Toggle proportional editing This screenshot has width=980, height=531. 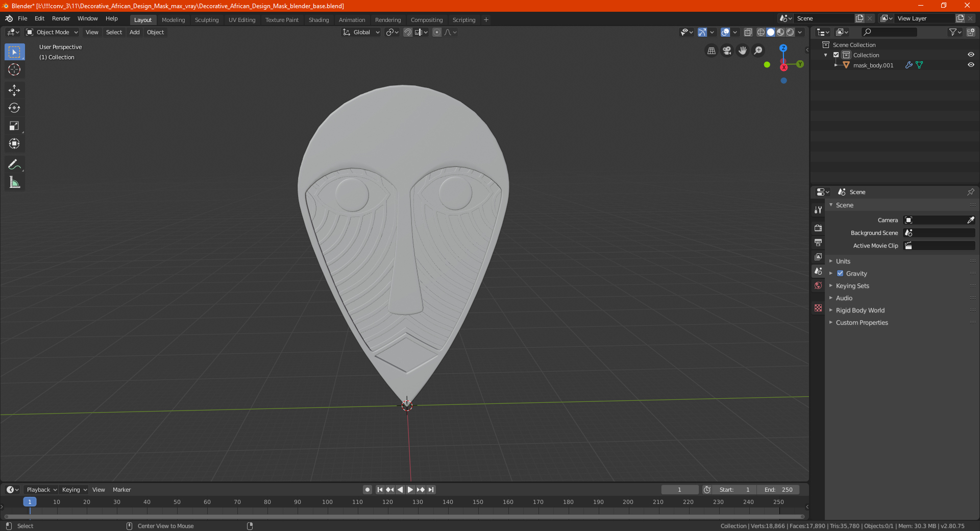tap(437, 32)
